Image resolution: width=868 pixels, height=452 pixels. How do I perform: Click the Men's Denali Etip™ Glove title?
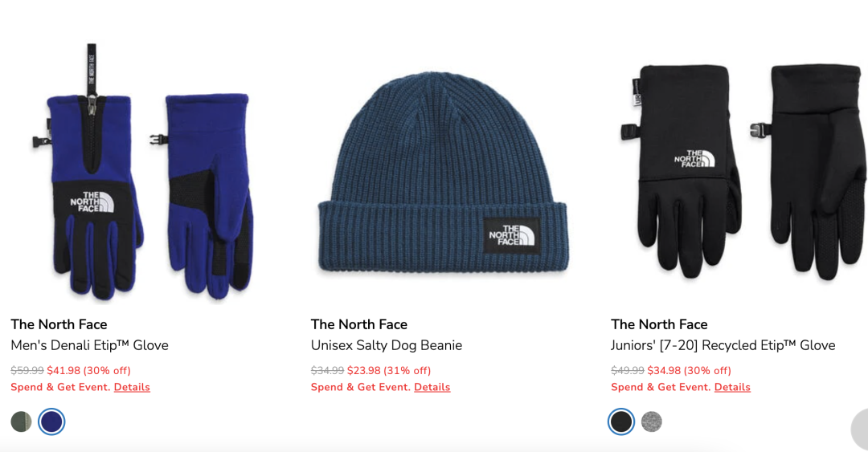pos(90,345)
